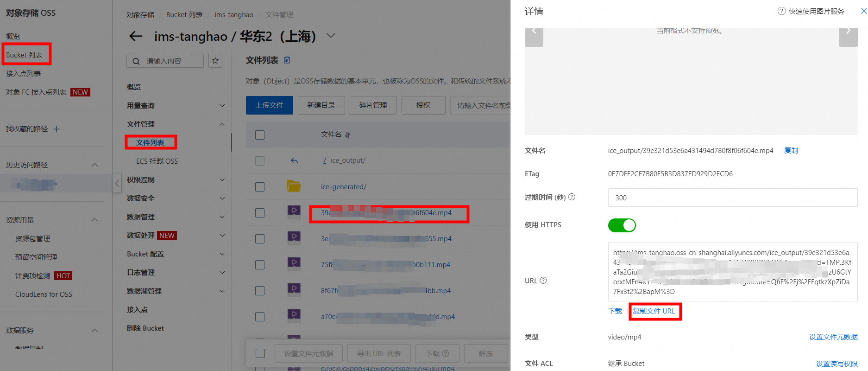The width and height of the screenshot is (868, 371).
Task: Open the ice-generated folder icon
Action: 294,186
